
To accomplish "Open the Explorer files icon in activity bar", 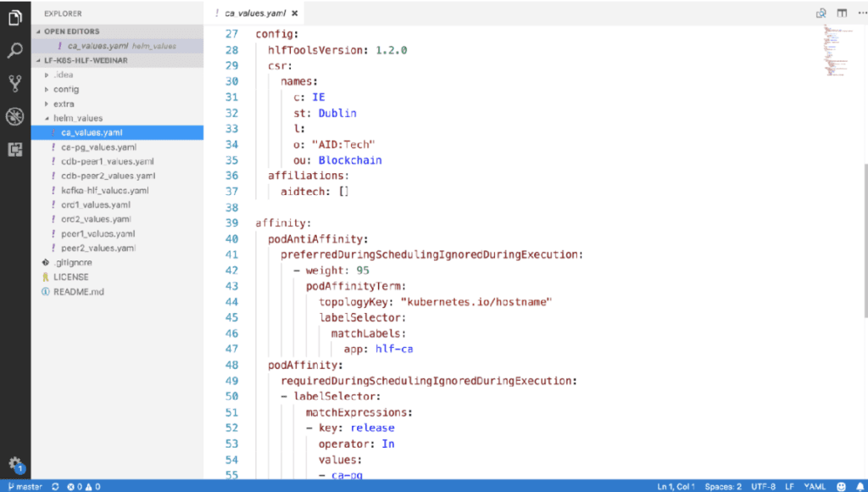I will pyautogui.click(x=14, y=17).
